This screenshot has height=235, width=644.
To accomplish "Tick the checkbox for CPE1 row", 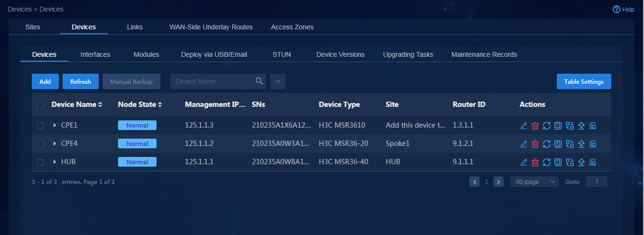I will pos(40,126).
